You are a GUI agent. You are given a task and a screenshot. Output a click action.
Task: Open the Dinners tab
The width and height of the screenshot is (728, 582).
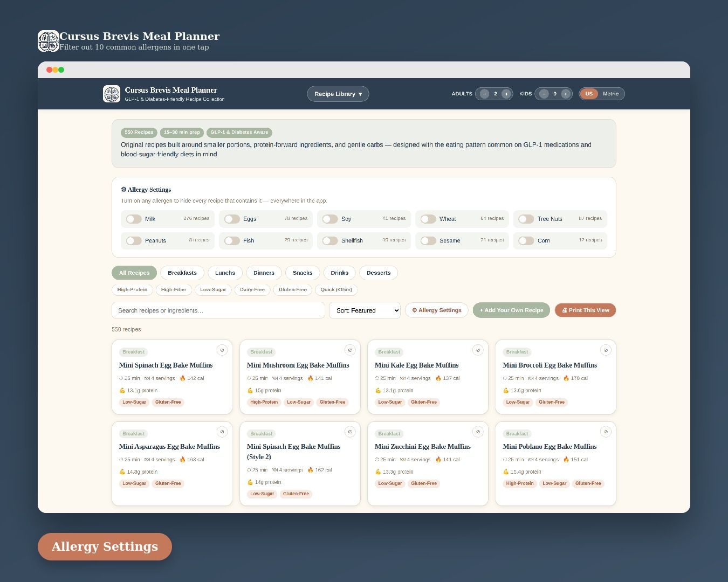click(264, 273)
